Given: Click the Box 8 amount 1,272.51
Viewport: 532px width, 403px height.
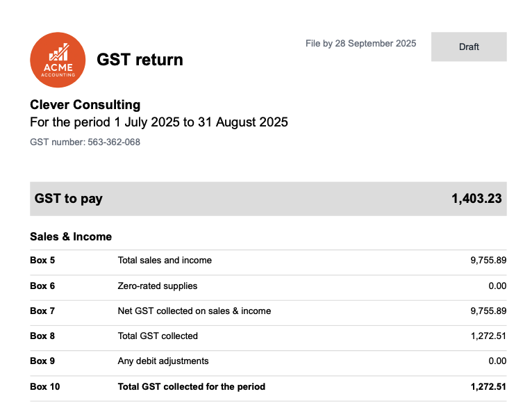Looking at the screenshot, I should click(488, 336).
